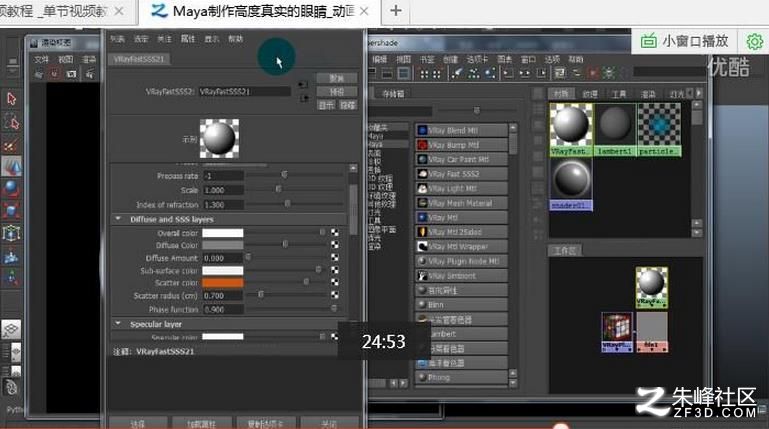769x429 pixels.
Task: Create a VRay Fast SSS2 node
Action: click(461, 174)
